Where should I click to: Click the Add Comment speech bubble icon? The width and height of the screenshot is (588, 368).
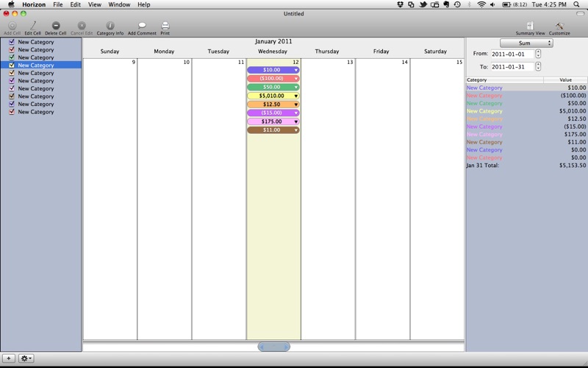pos(142,26)
